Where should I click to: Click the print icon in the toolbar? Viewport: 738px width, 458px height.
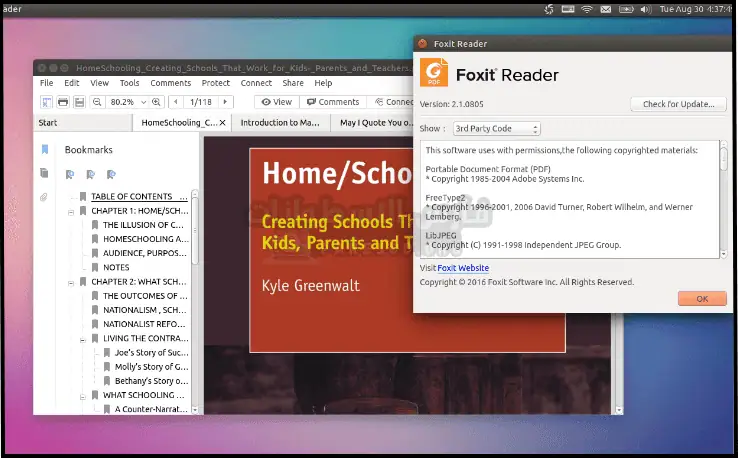point(63,102)
